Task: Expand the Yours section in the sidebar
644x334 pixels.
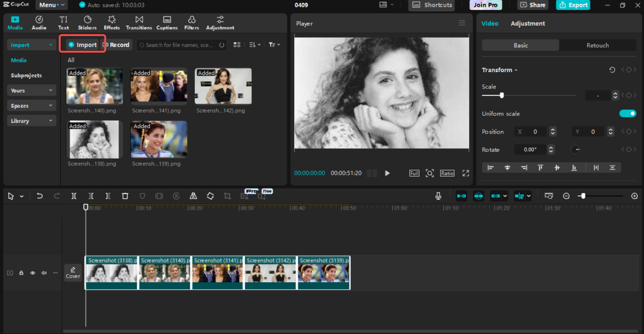Action: 31,90
